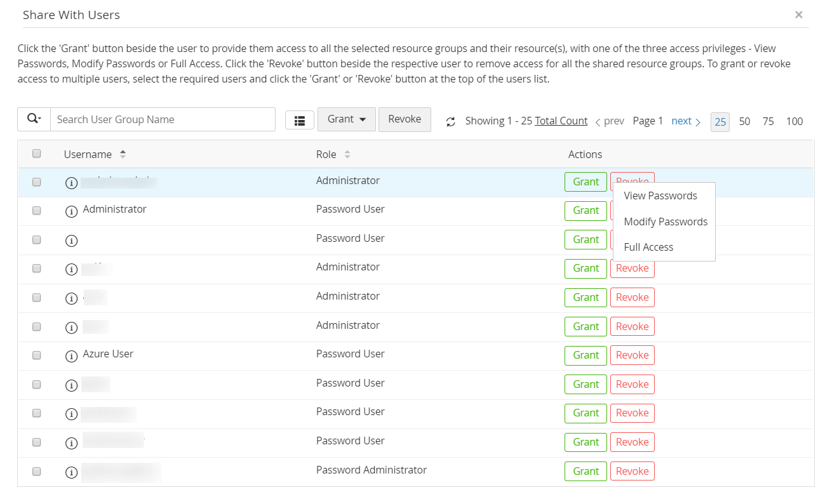Screen dimensions: 830x504
Task: Select Modify Passwords in the menu
Action: [x=666, y=222]
